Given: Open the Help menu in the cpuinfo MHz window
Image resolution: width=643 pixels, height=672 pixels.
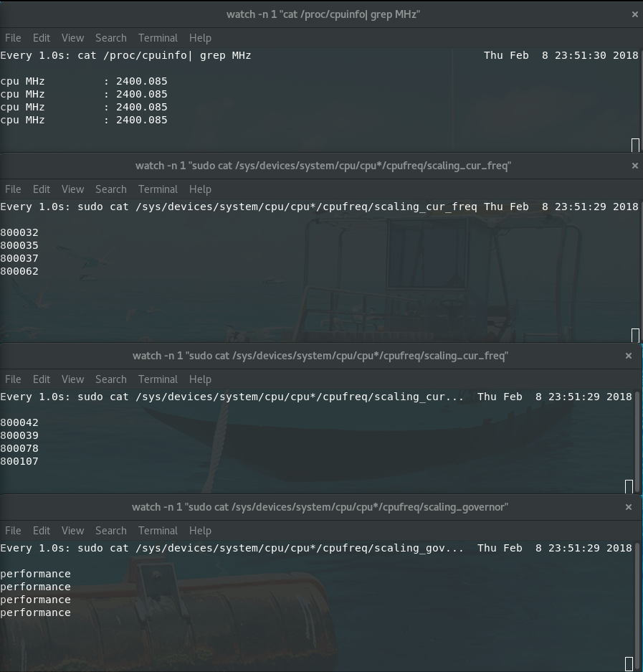Looking at the screenshot, I should (200, 37).
